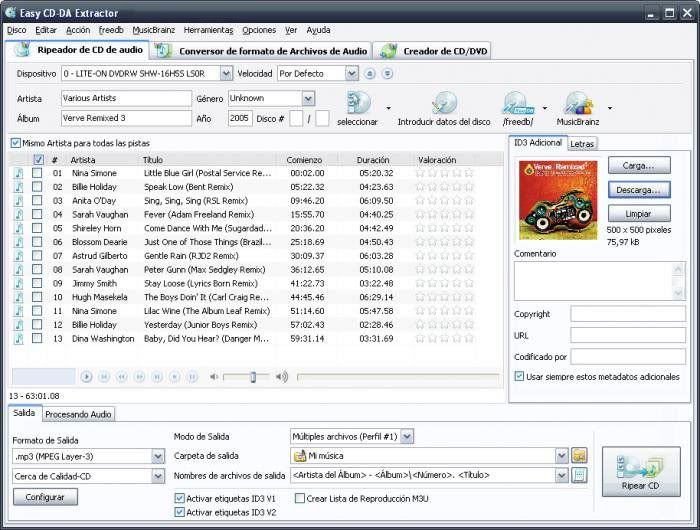Click the file name format editor icon
This screenshot has height=530, width=700.
tap(579, 475)
